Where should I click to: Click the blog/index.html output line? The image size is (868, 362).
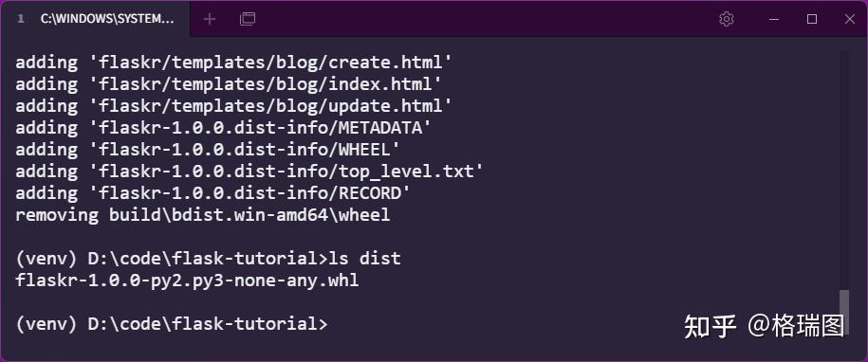[229, 84]
